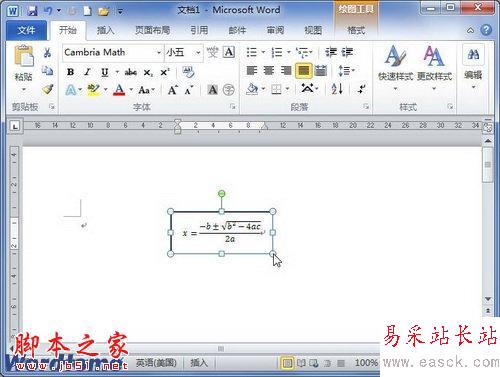500x377 pixels.
Task: Open Change Styles menu
Action: (434, 68)
